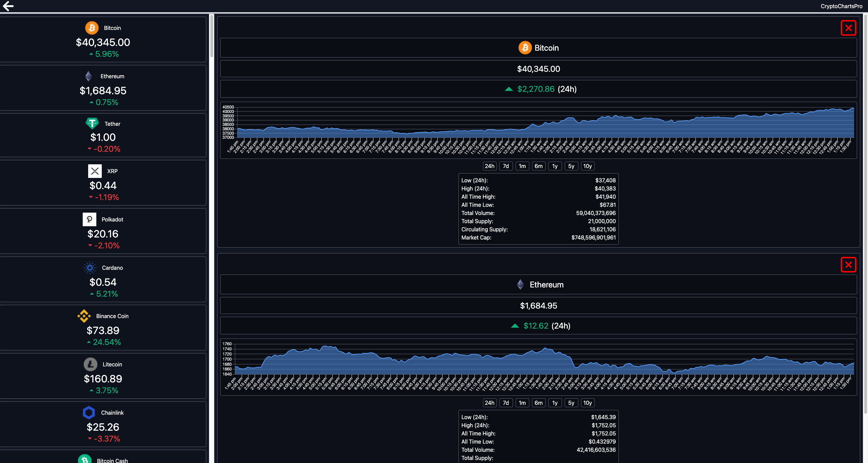868x463 pixels.
Task: Select 7d range for Bitcoin chart
Action: (x=506, y=166)
